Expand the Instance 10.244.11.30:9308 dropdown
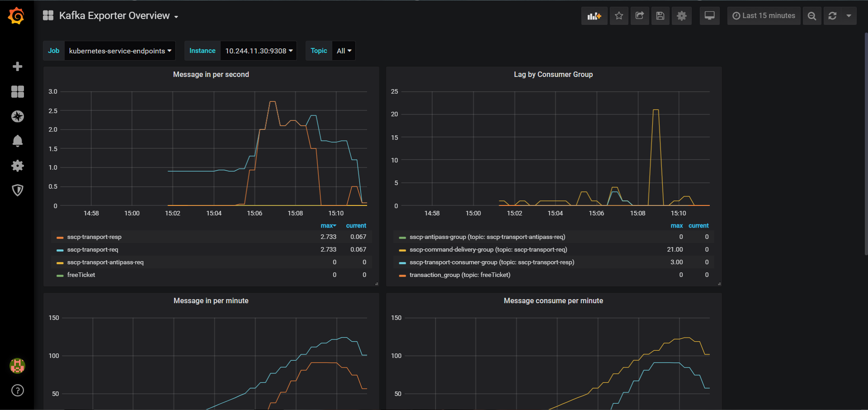 point(259,51)
